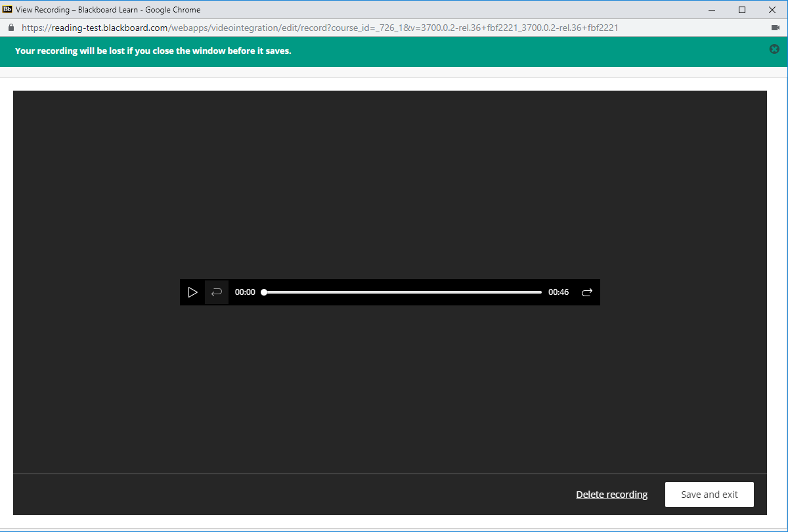Click the camera permission icon in address bar
The image size is (788, 532).
(775, 28)
